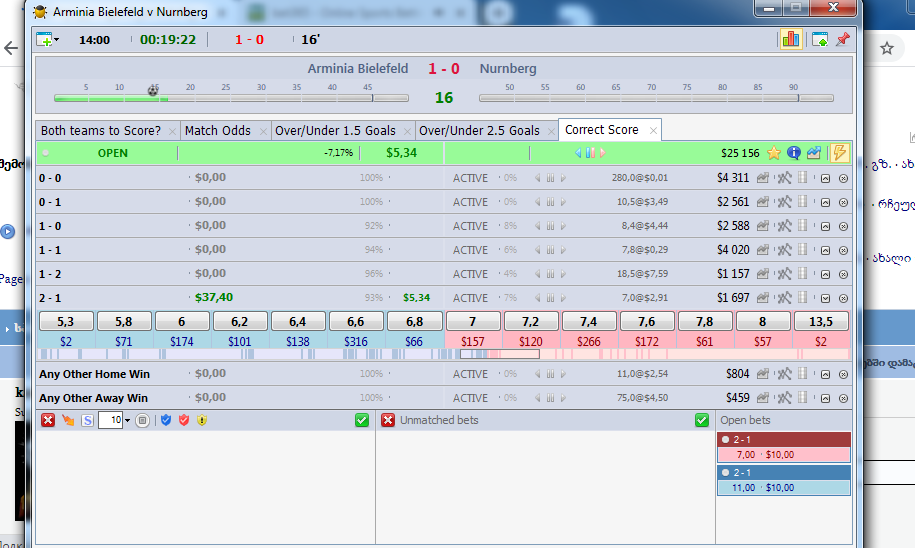Expand the 0 - 1 selection row
Screen dimensions: 915x548
(x=825, y=203)
